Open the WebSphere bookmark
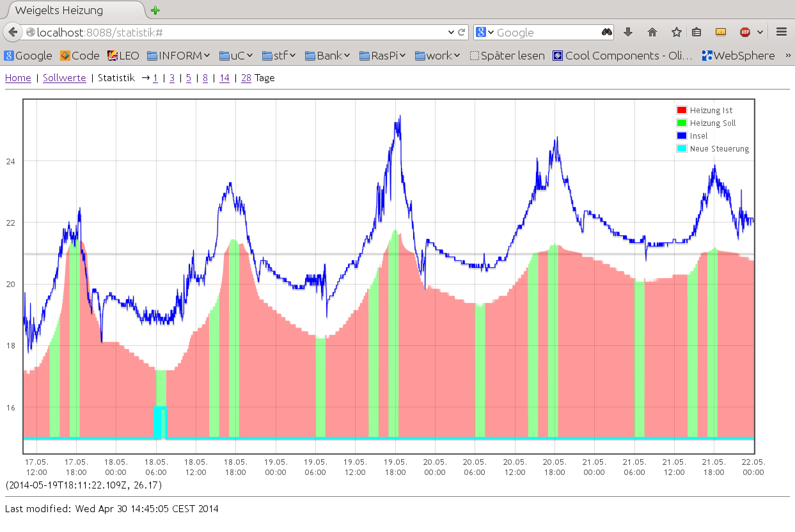This screenshot has height=532, width=795. [x=738, y=56]
